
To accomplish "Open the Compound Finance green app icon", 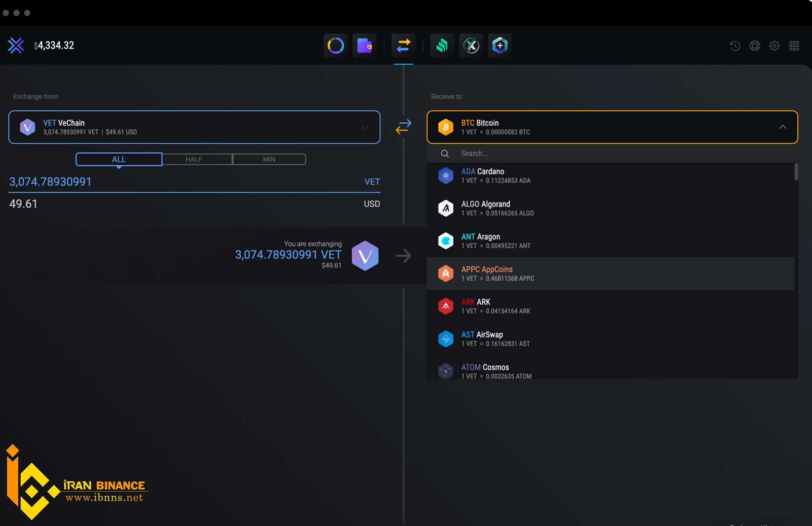I will click(442, 45).
